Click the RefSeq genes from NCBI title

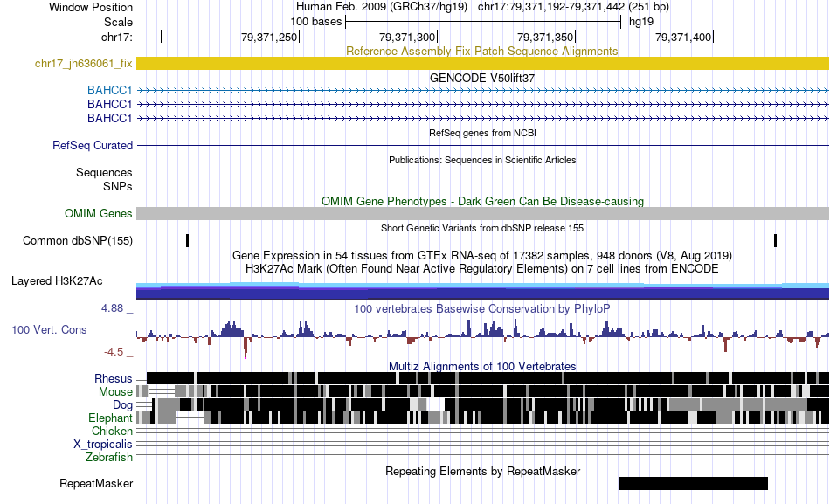pos(482,133)
